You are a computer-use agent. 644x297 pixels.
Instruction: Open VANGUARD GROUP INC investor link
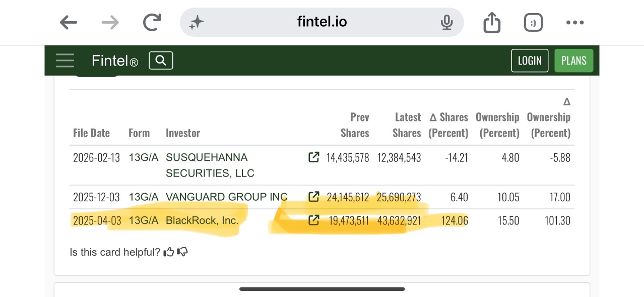(227, 197)
